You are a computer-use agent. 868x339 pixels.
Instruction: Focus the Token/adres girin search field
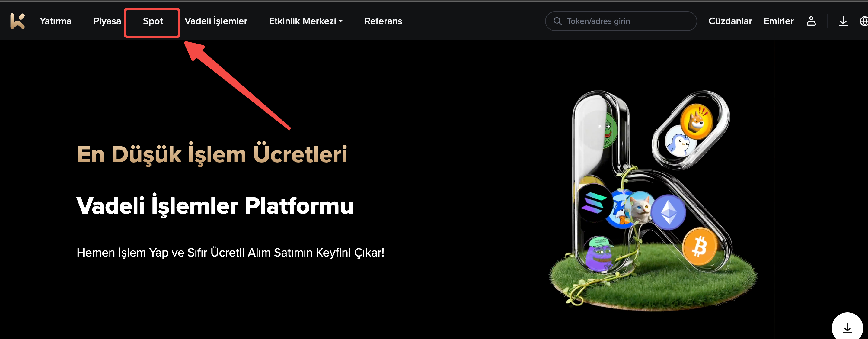(621, 21)
